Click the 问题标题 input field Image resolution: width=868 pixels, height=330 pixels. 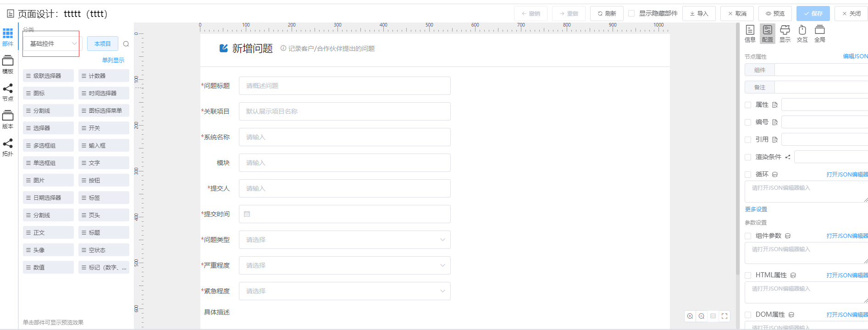click(x=345, y=86)
